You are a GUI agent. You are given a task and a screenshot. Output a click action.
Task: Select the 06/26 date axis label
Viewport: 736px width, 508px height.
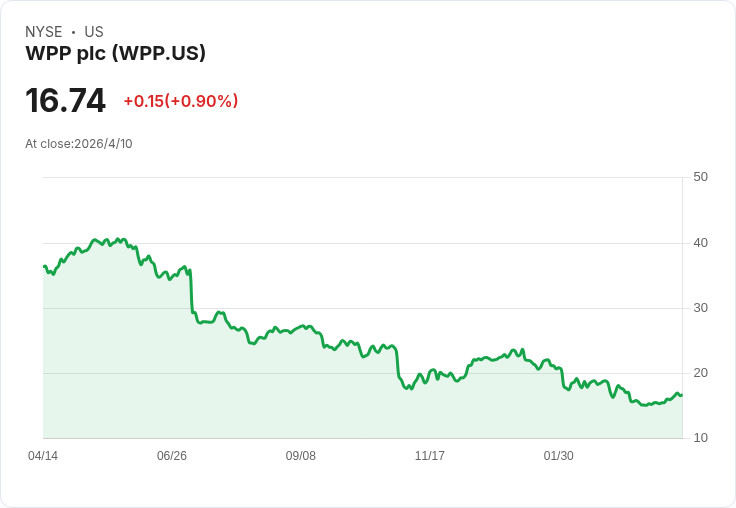[172, 455]
